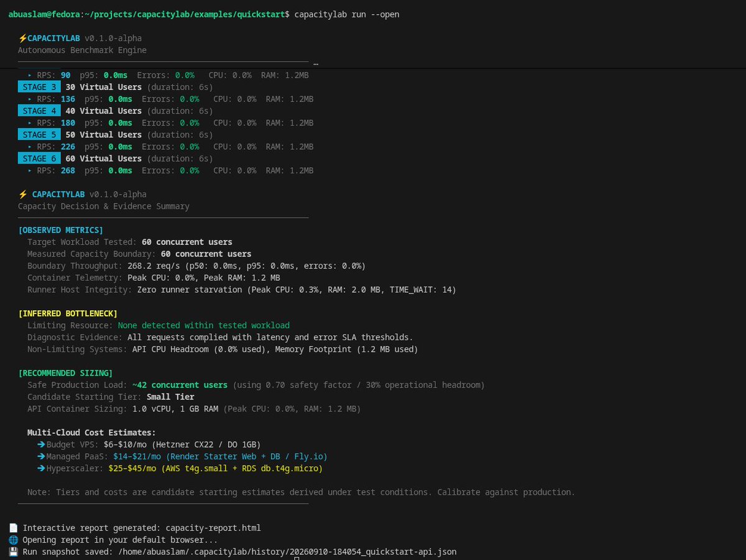Click the RPS value 180

pos(68,122)
